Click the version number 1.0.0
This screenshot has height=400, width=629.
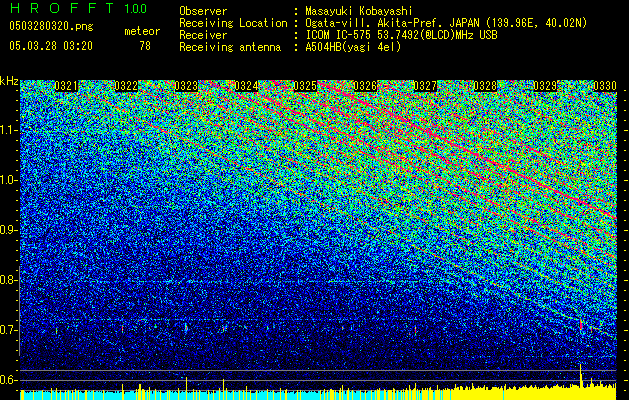click(x=135, y=9)
